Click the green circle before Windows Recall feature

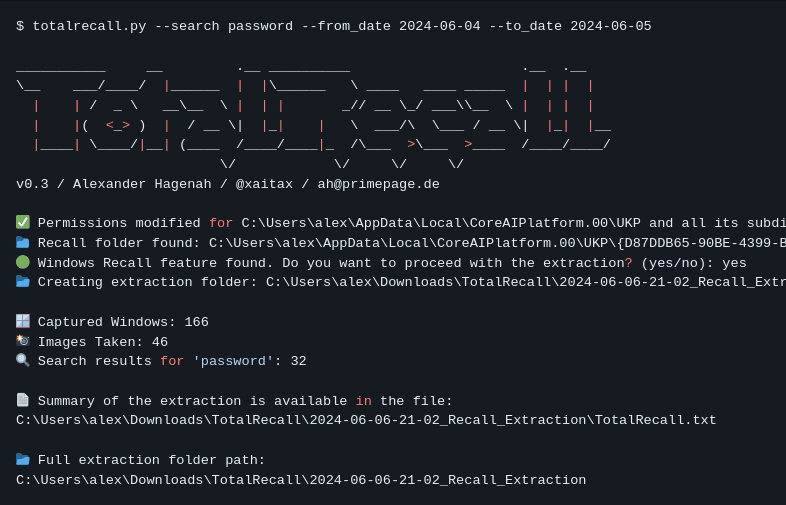tap(23, 262)
